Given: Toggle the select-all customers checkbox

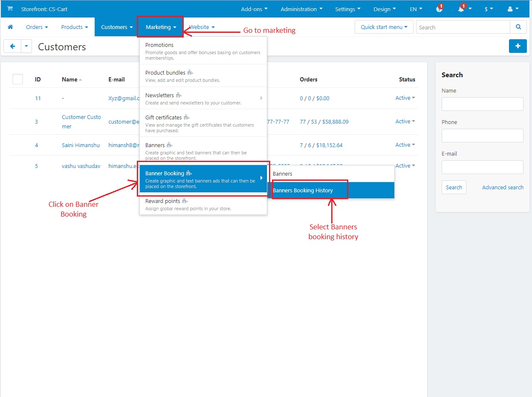Looking at the screenshot, I should [x=17, y=79].
